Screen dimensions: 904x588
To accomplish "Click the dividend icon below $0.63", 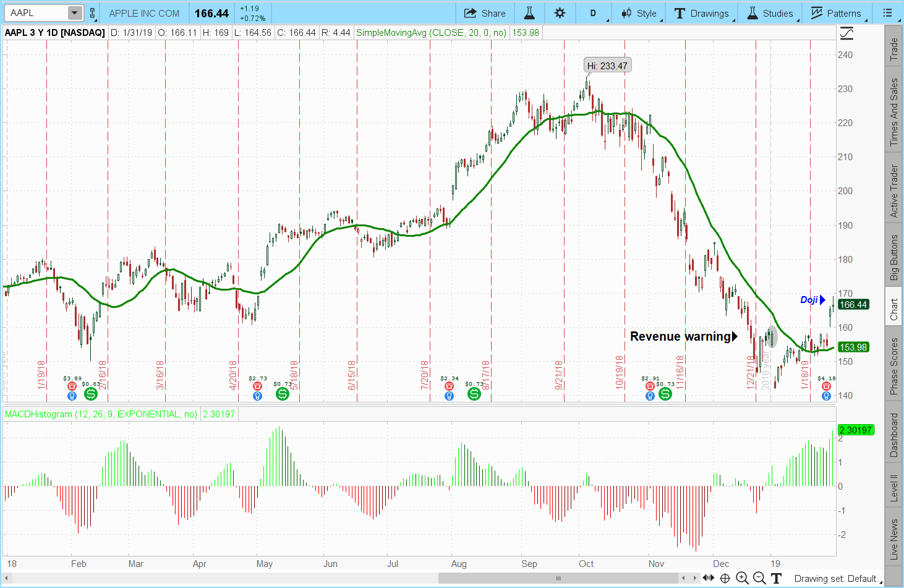I will coord(91,394).
